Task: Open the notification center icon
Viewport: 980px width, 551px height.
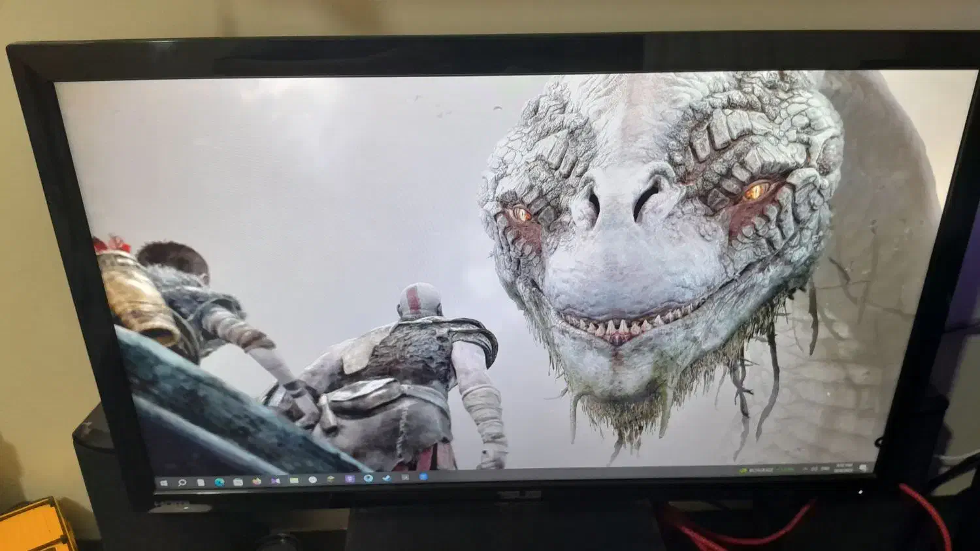Action: pos(863,467)
